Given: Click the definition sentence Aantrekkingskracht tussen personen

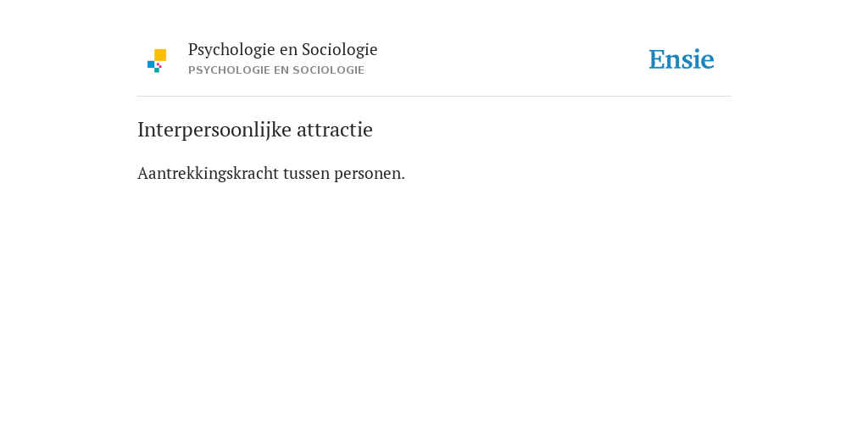Looking at the screenshot, I should (x=271, y=173).
